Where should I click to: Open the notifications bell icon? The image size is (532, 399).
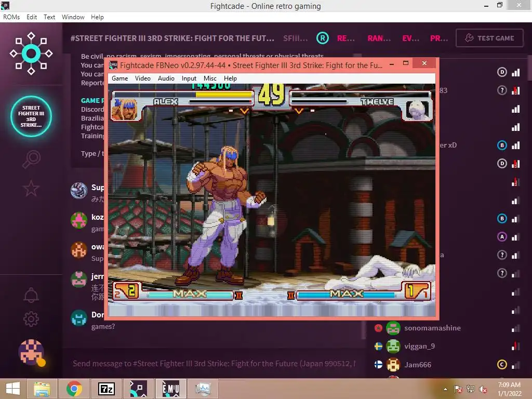click(x=31, y=295)
